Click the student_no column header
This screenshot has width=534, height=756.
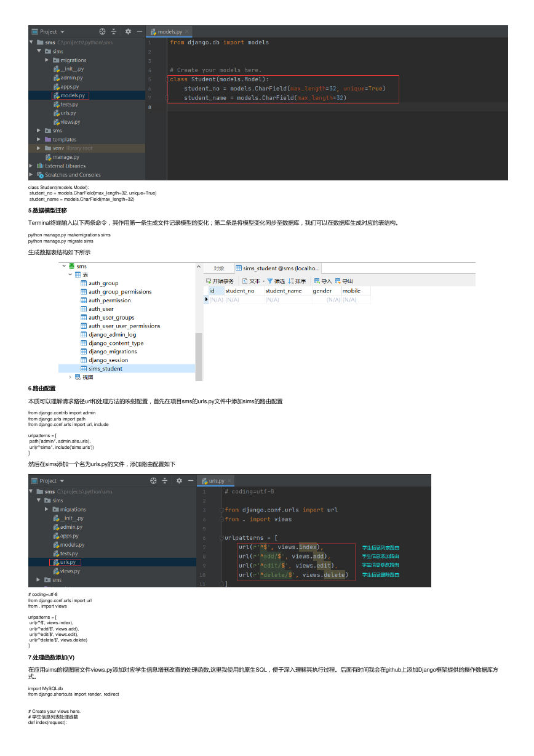point(244,291)
